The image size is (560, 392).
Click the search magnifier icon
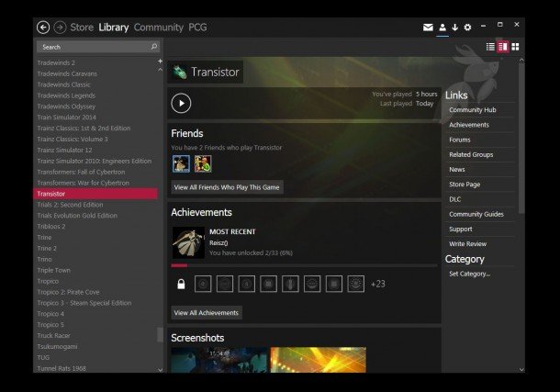coord(154,47)
